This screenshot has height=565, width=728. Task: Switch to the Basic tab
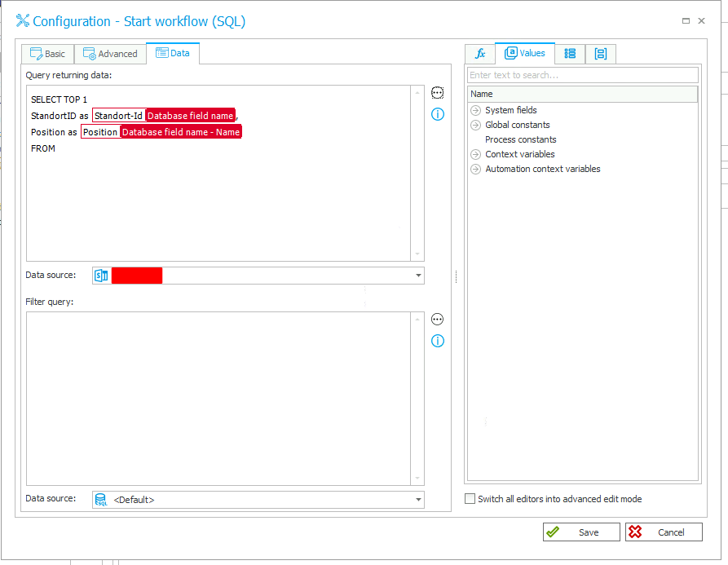pos(47,54)
